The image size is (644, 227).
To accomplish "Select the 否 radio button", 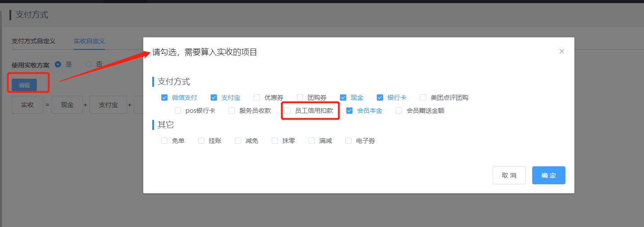I will (88, 64).
